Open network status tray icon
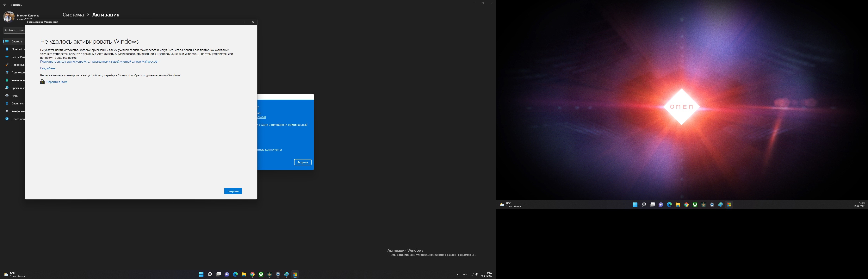This screenshot has height=279, width=868. click(x=472, y=275)
